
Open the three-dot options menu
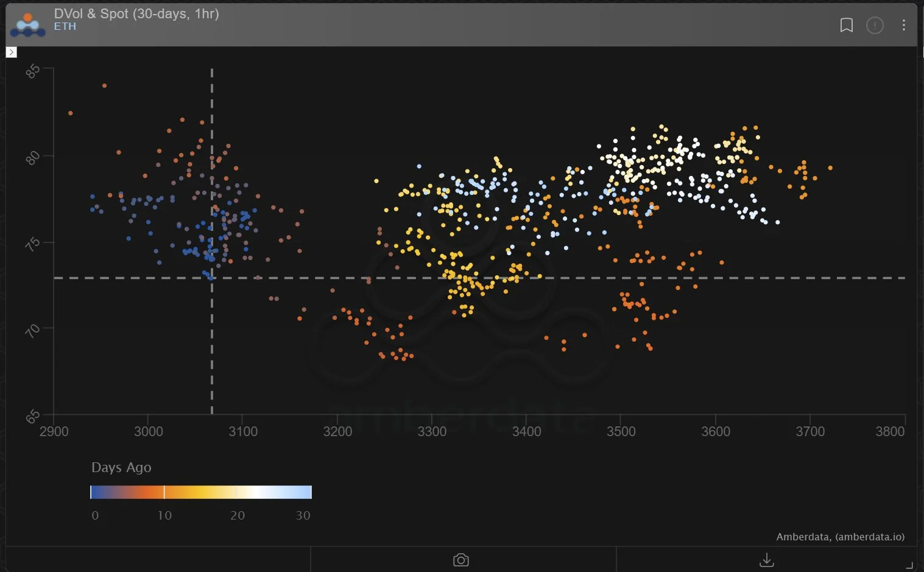[x=903, y=25]
